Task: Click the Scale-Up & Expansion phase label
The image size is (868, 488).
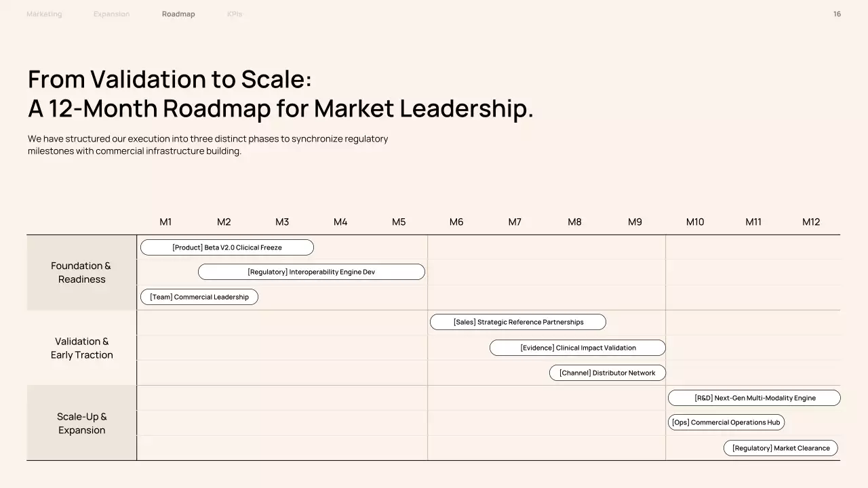Action: point(81,424)
